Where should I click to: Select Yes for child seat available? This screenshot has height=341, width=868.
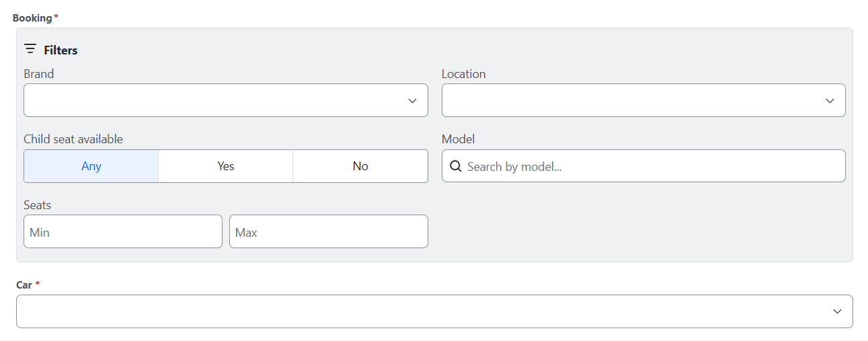coord(226,166)
